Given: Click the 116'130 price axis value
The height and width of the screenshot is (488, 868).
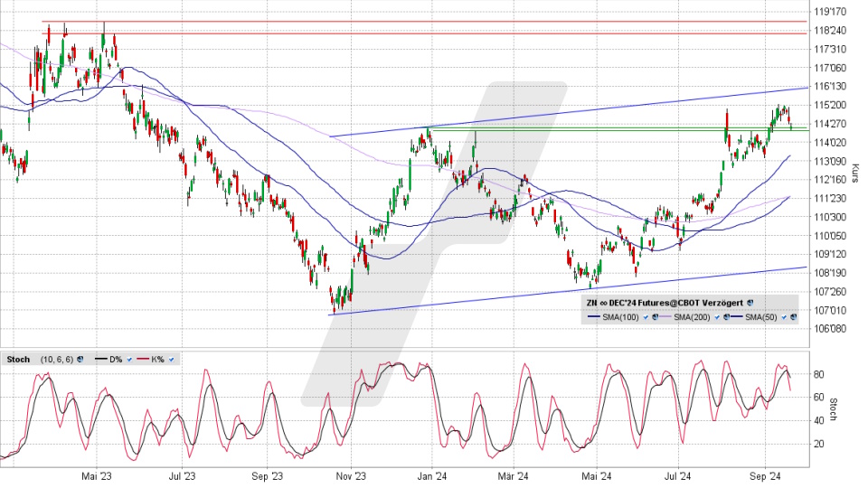Looking at the screenshot, I should pos(830,87).
